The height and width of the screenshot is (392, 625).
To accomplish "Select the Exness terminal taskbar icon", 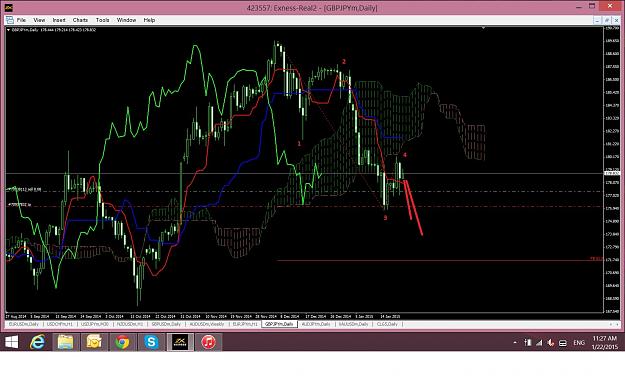I will point(180,342).
